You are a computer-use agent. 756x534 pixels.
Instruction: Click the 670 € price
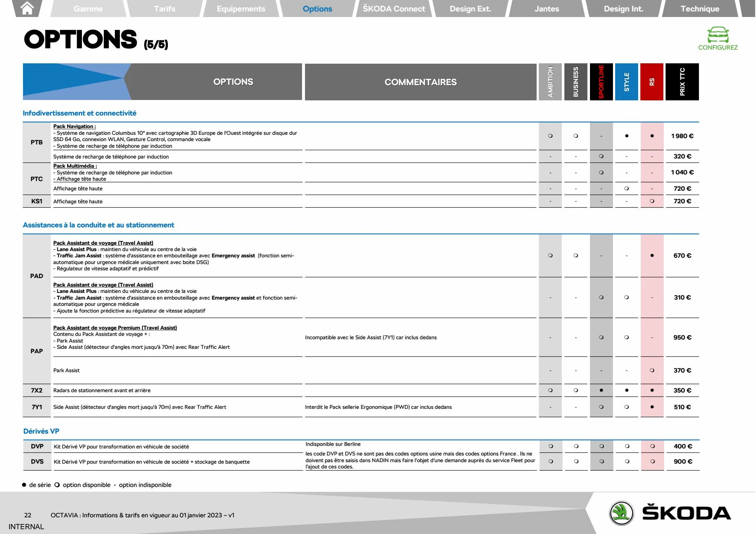682,256
